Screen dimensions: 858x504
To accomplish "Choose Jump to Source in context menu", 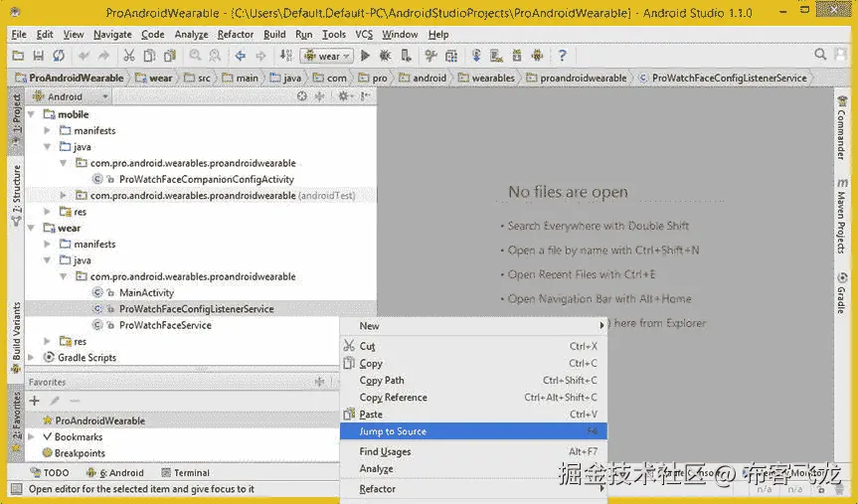I will tap(473, 431).
